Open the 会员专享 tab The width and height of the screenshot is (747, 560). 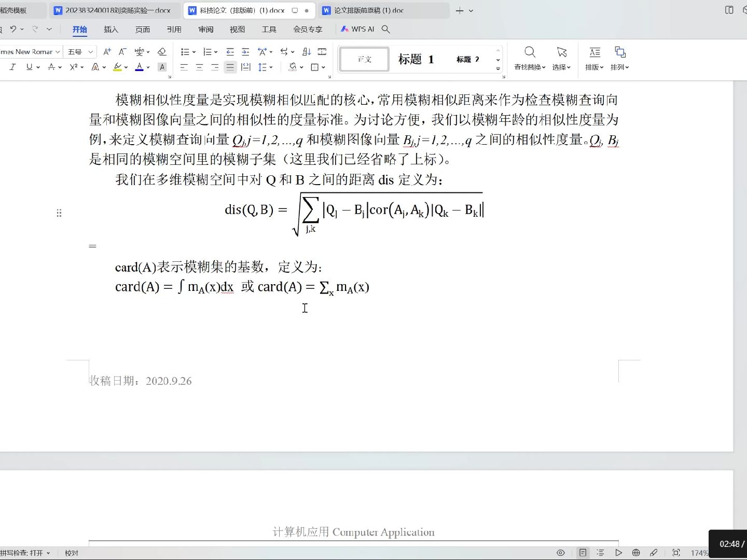pyautogui.click(x=308, y=30)
